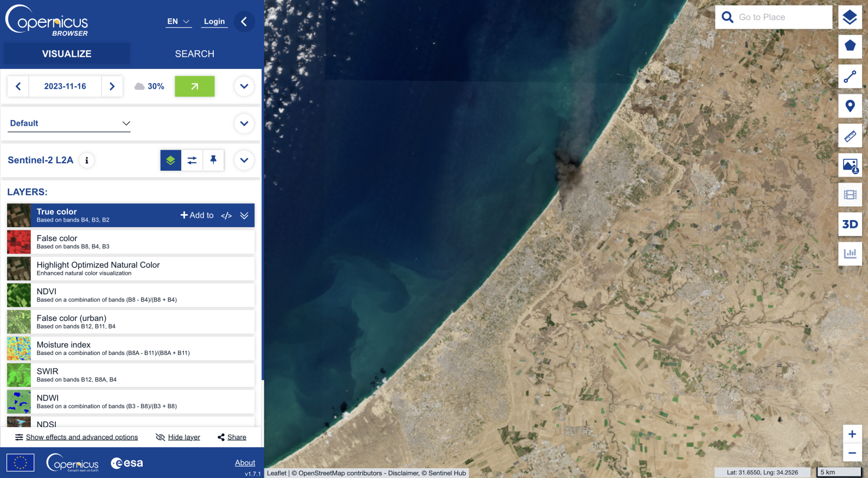Switch to the SEARCH tab
The image size is (868, 478).
[x=194, y=54]
